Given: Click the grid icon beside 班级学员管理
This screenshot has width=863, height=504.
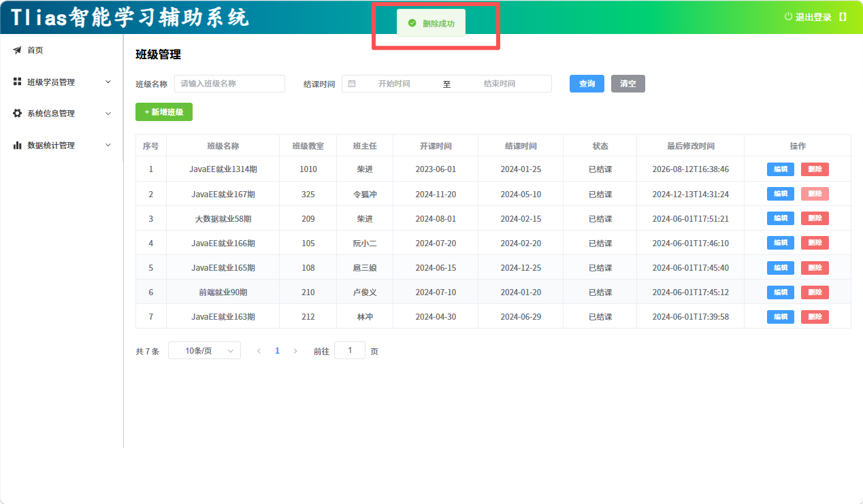Looking at the screenshot, I should [17, 82].
